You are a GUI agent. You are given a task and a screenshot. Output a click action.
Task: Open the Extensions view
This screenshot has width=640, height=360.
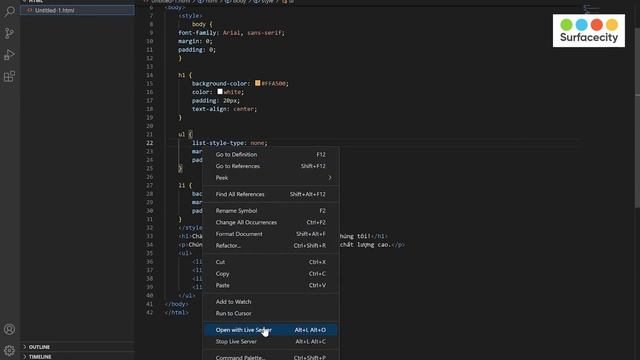(x=9, y=76)
